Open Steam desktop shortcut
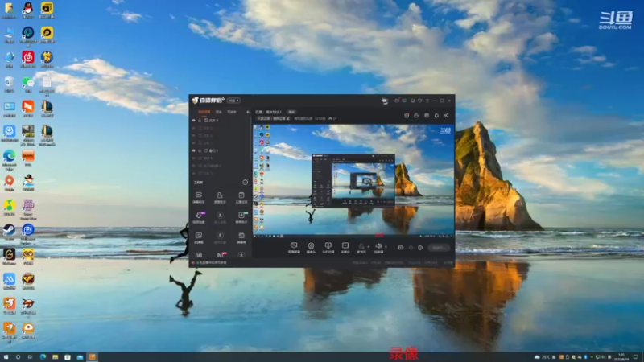The image size is (644, 362). (x=9, y=232)
